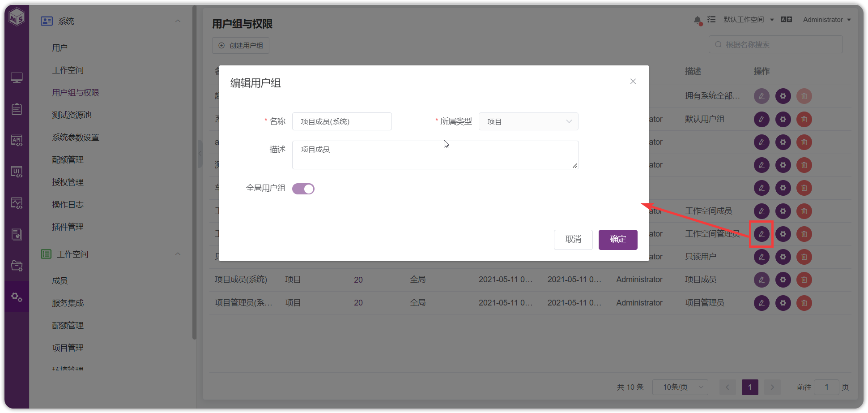This screenshot has width=868, height=413.
Task: Open the 默认工作空间 workspace dropdown
Action: [x=749, y=20]
